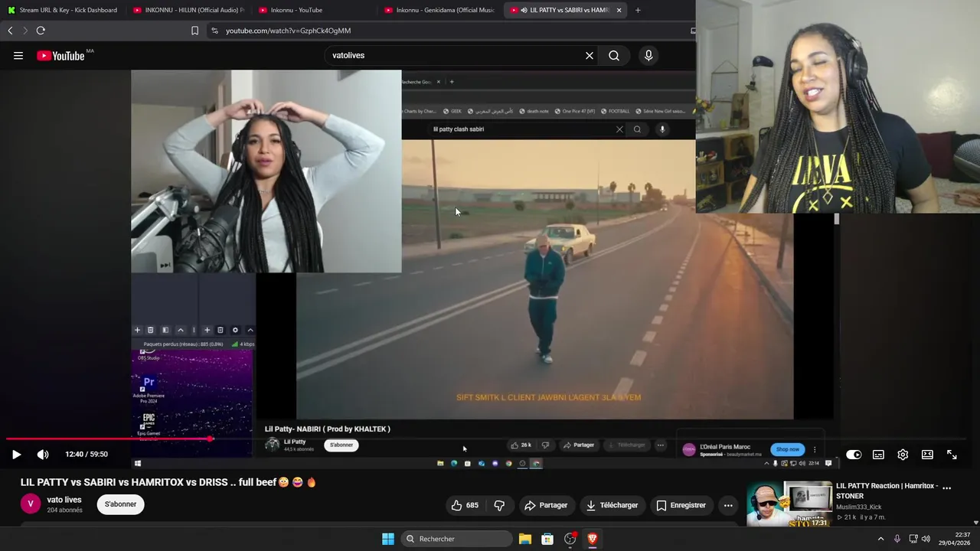Open the OBS Studio taskbar icon
The height and width of the screenshot is (551, 980).
pos(570,539)
